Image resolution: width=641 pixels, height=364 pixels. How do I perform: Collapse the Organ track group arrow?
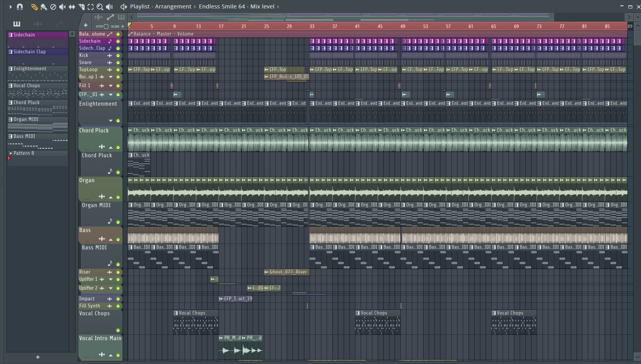[110, 197]
